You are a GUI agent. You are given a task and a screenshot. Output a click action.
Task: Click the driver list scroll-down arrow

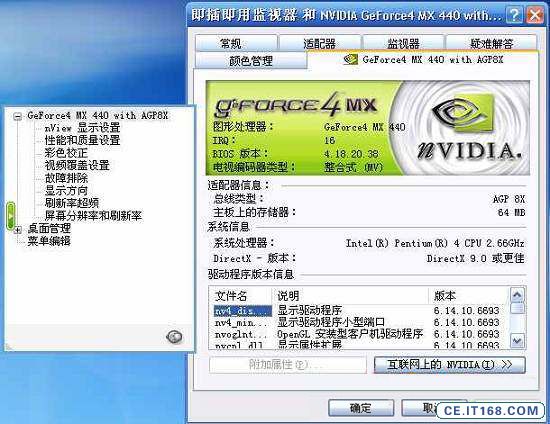point(517,340)
